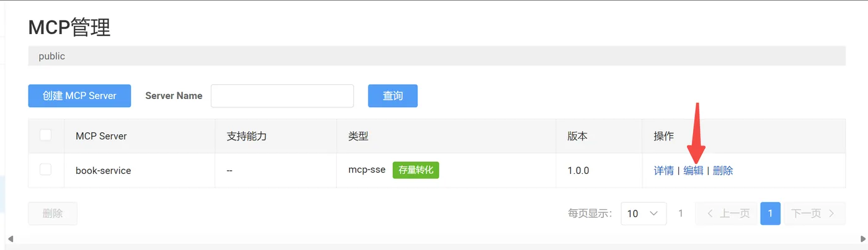Click the bottom 删除 batch button
This screenshot has height=250, width=868.
(x=53, y=213)
